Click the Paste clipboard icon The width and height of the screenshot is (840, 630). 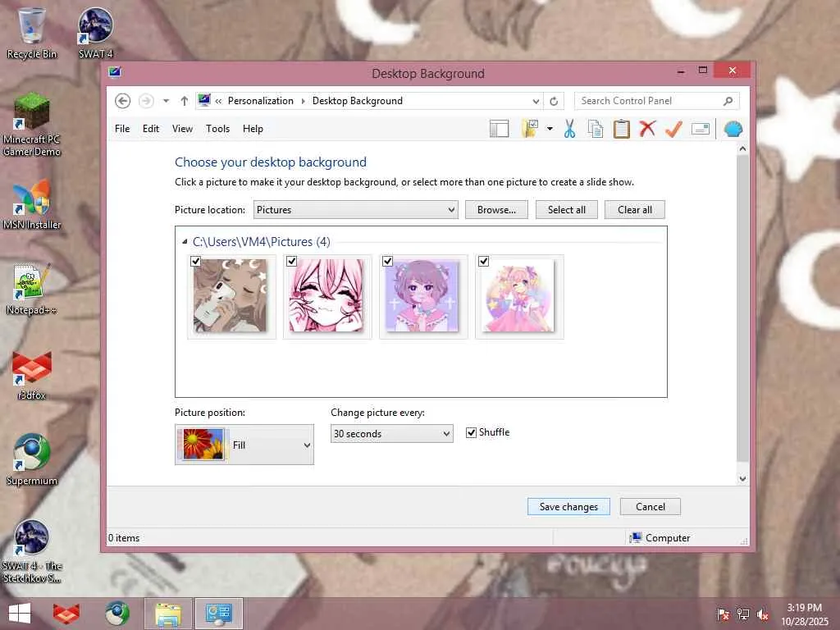(x=622, y=129)
